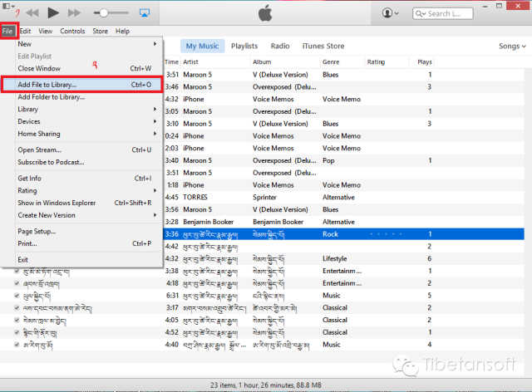Uncheck the 3:17 Classical song checkbox
Viewport: 532px width, 392px height.
point(17,308)
